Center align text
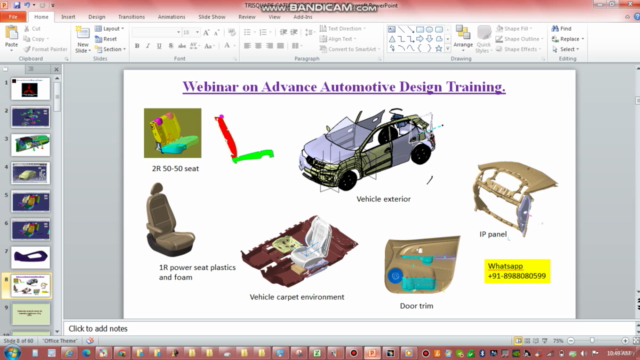Screen dimensions: 640x360 click(x=258, y=46)
